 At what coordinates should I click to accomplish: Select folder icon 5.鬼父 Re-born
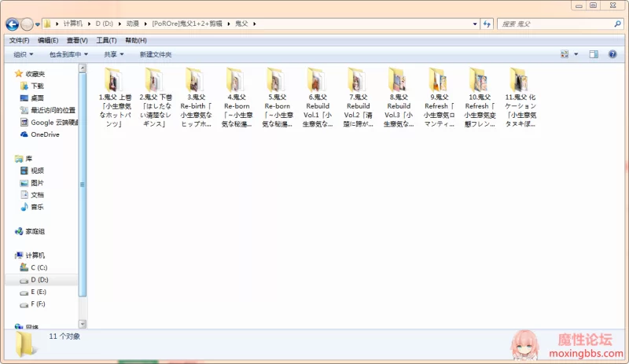click(276, 79)
